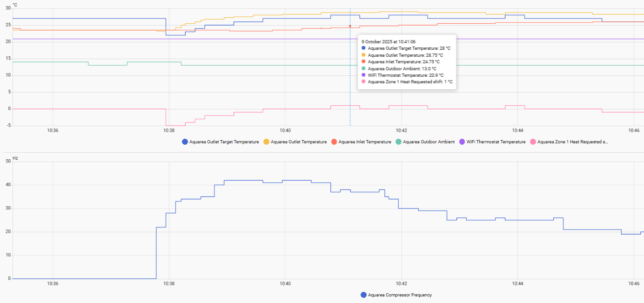This screenshot has width=644, height=303.
Task: Toggle the Aquarea Inlet Temperature legend label
Action: [x=365, y=142]
